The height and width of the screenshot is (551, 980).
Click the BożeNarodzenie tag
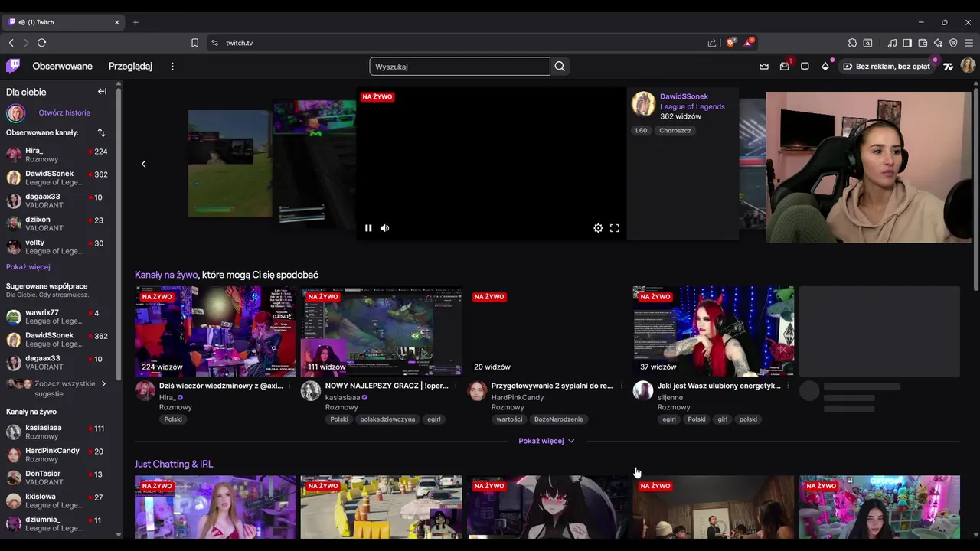click(x=558, y=419)
